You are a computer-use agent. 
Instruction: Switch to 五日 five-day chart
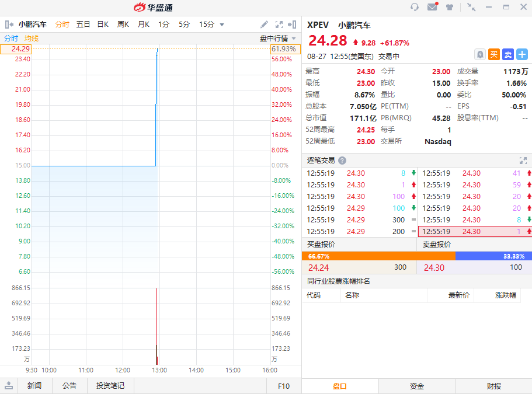tap(83, 25)
